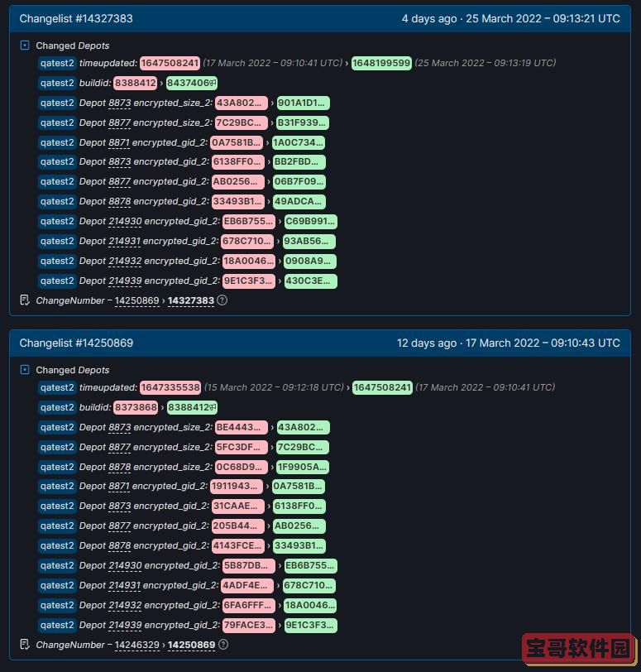Click old hash BE4443
The height and width of the screenshot is (672, 641).
241,427
